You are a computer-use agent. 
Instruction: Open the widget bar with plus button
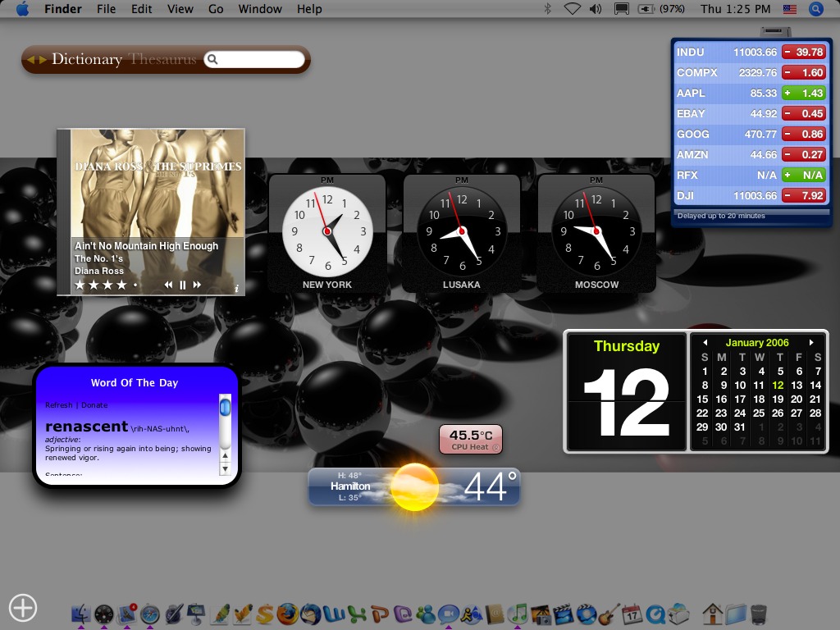[x=22, y=608]
